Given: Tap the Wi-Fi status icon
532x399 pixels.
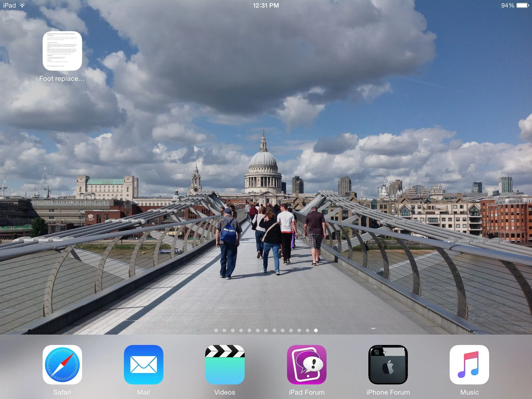Looking at the screenshot, I should 23,5.
